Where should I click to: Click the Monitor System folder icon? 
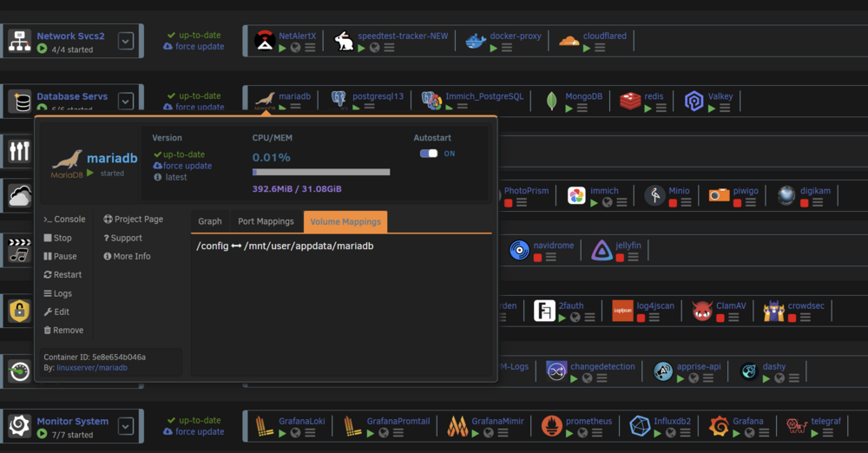pos(19,426)
